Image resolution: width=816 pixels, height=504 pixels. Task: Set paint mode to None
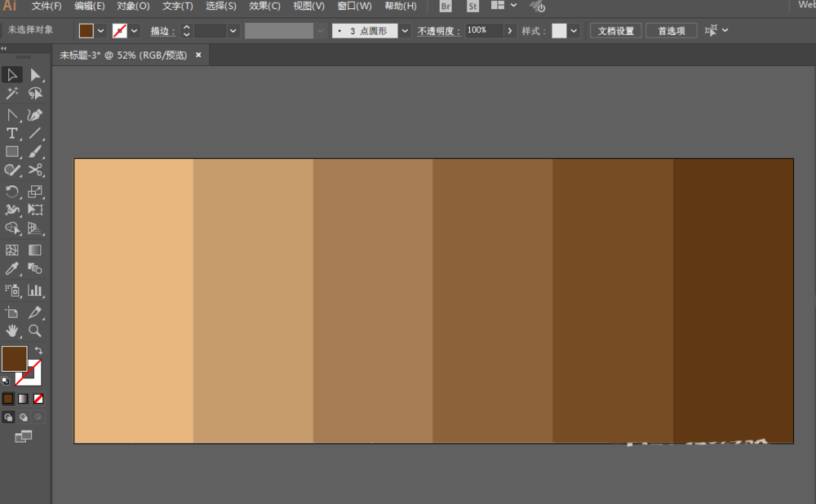pos(38,399)
